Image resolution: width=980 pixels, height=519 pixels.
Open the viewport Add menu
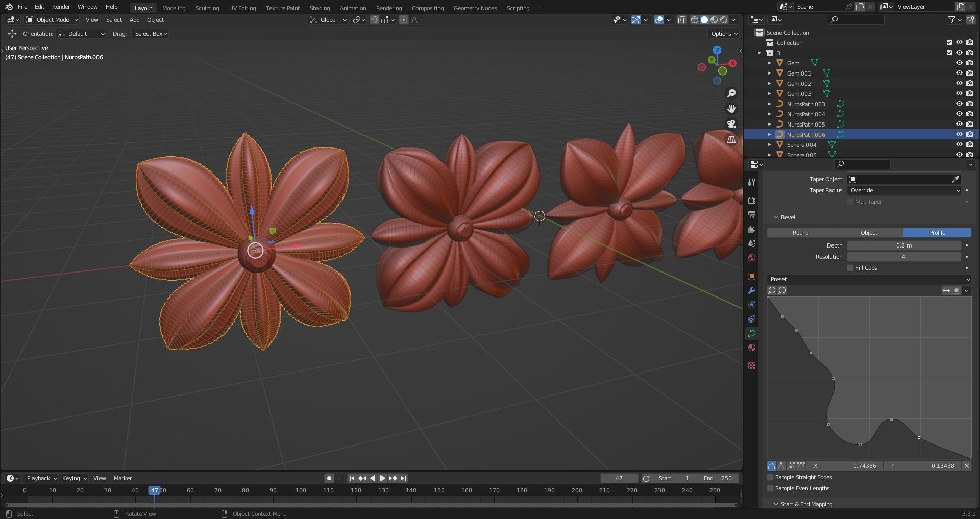point(134,20)
